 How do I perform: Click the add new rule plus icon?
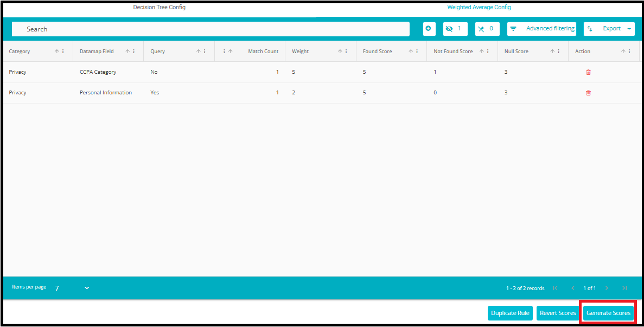click(x=429, y=29)
